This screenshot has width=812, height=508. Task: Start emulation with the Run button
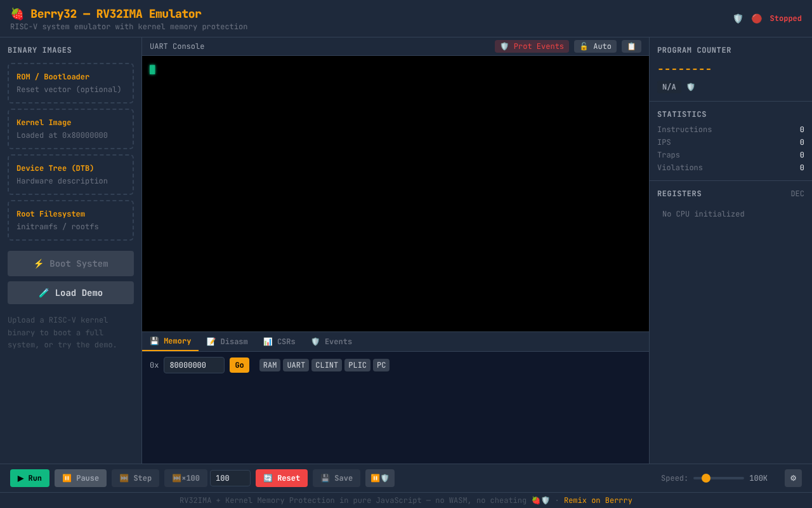click(30, 478)
